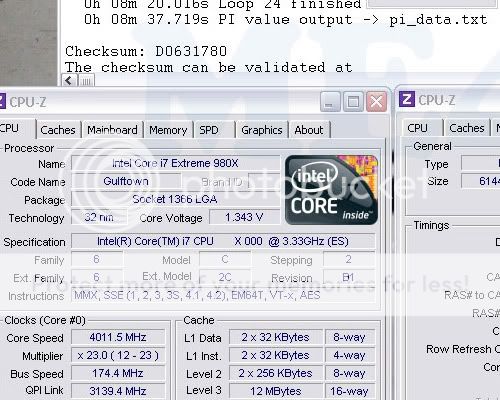This screenshot has height=400, width=500.
Task: Click the Level 2 8-way value
Action: pyautogui.click(x=350, y=373)
